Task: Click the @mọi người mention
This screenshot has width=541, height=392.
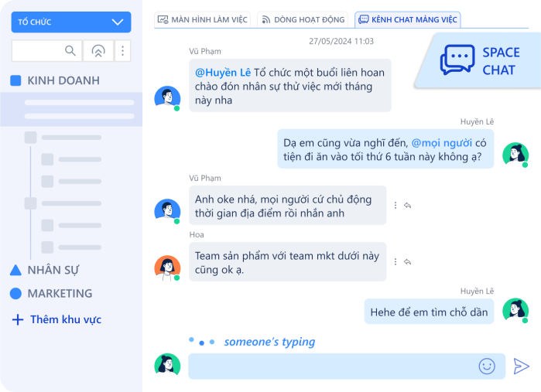Action: click(441, 143)
